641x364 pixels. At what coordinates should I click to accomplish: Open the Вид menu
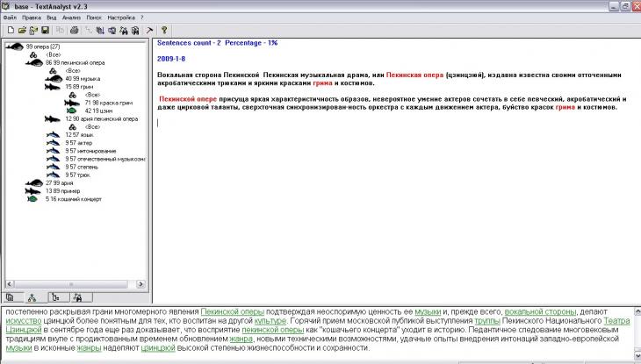click(x=52, y=18)
